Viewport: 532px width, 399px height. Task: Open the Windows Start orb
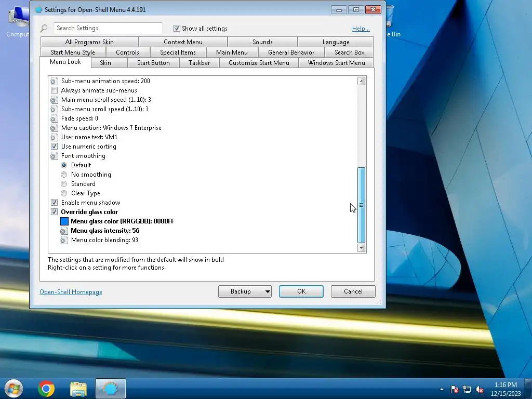click(x=13, y=389)
